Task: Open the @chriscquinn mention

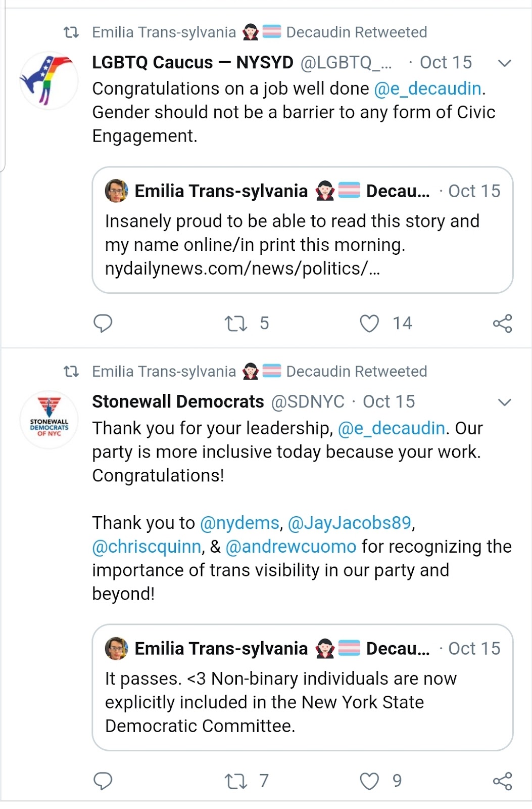Action: click(x=147, y=547)
